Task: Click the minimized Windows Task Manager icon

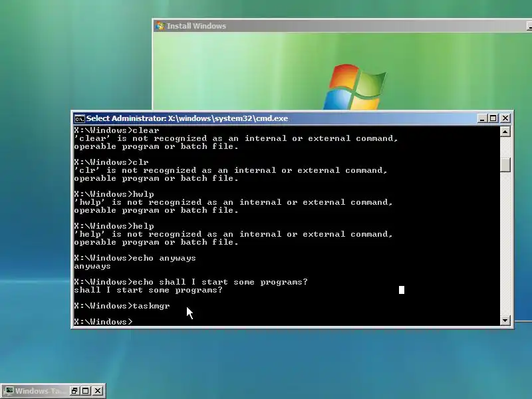Action: click(x=9, y=391)
